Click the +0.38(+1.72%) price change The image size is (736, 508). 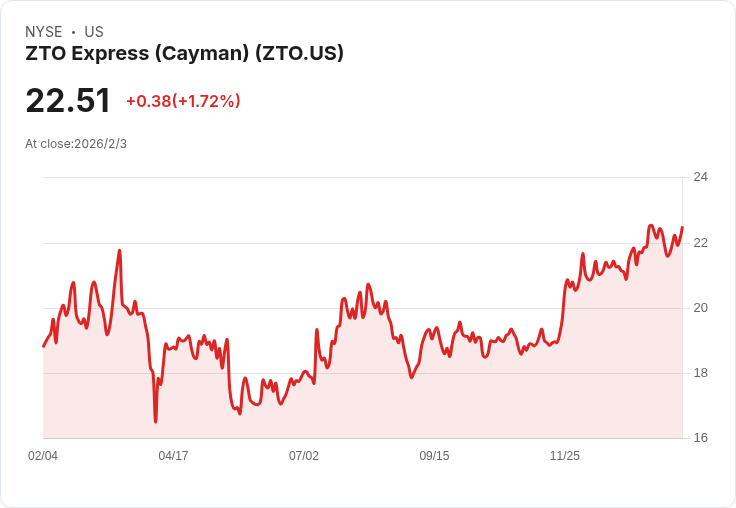(x=184, y=101)
